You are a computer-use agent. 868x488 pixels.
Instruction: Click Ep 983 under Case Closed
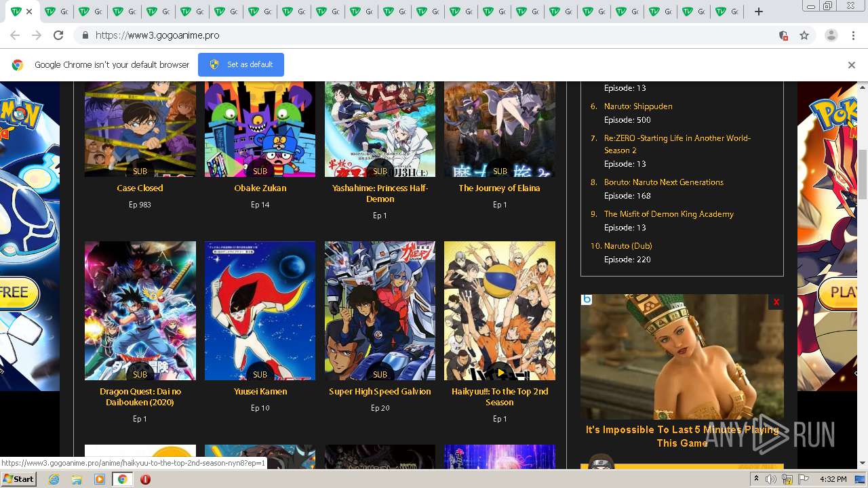(x=140, y=205)
